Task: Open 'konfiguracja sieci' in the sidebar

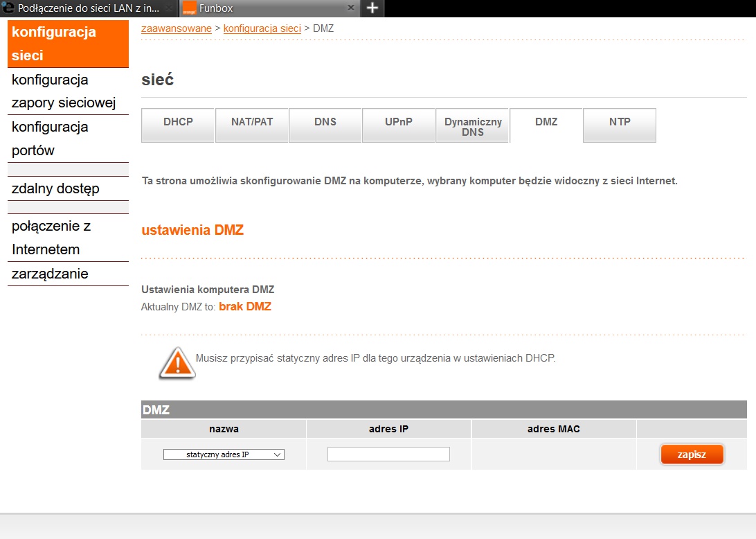Action: 68,44
